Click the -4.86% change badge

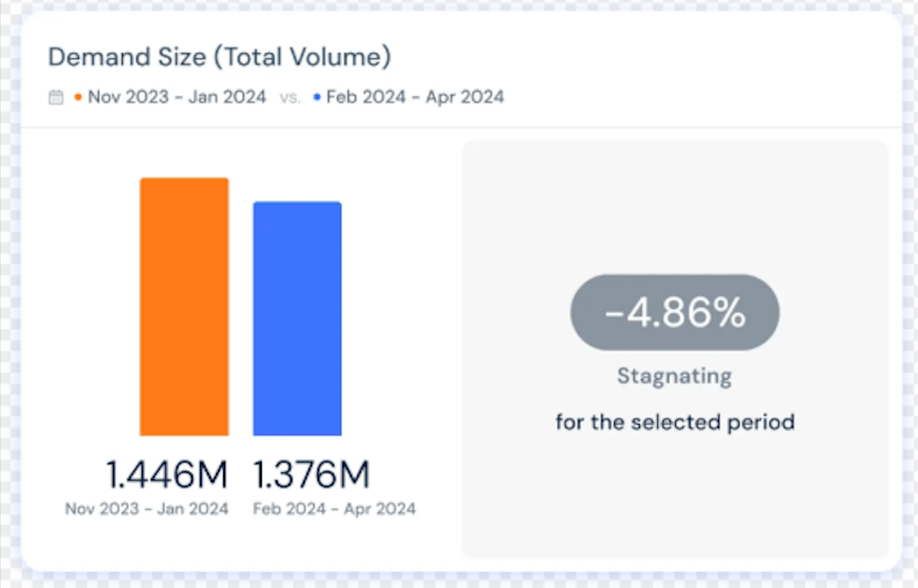[x=674, y=313]
